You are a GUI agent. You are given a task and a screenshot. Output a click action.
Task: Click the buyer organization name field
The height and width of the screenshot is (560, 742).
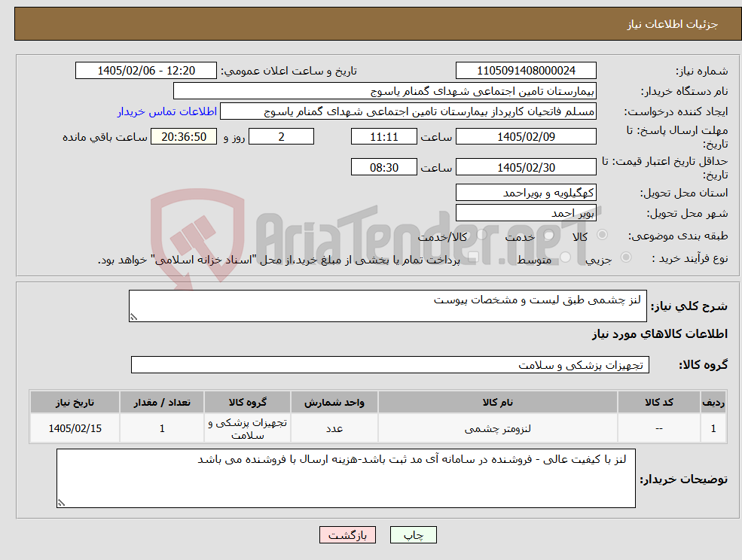(x=385, y=91)
